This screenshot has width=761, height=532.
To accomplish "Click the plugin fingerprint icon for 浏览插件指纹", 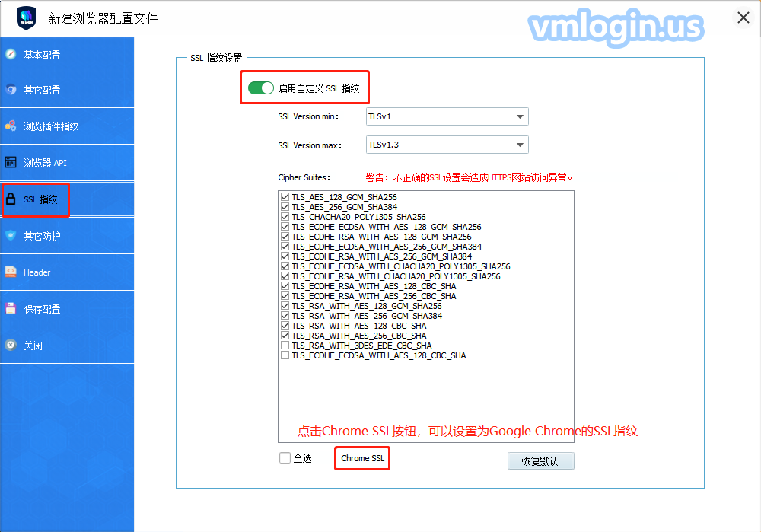I will click(11, 126).
